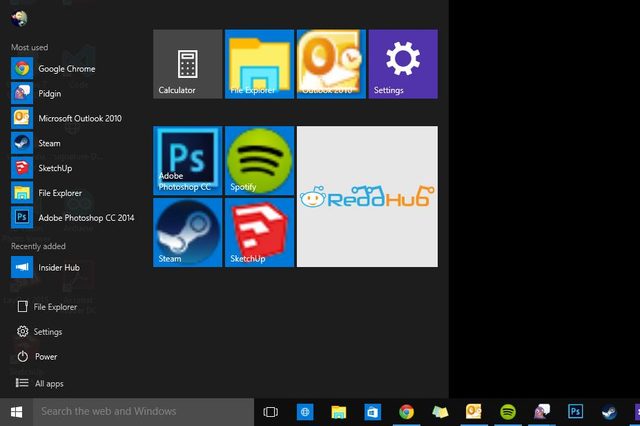The image size is (640, 426).
Task: Click the Calculator tile
Action: pyautogui.click(x=188, y=64)
